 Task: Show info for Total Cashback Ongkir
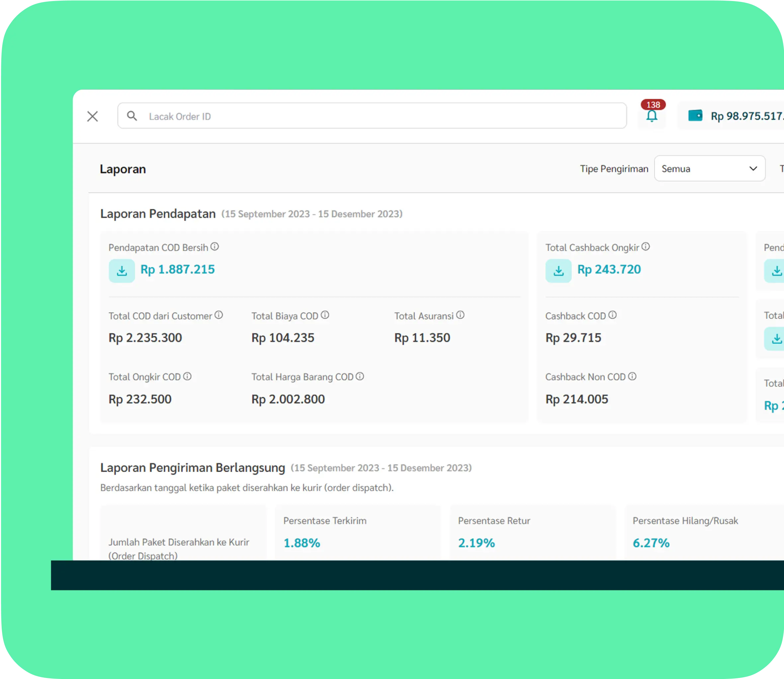[x=646, y=247]
